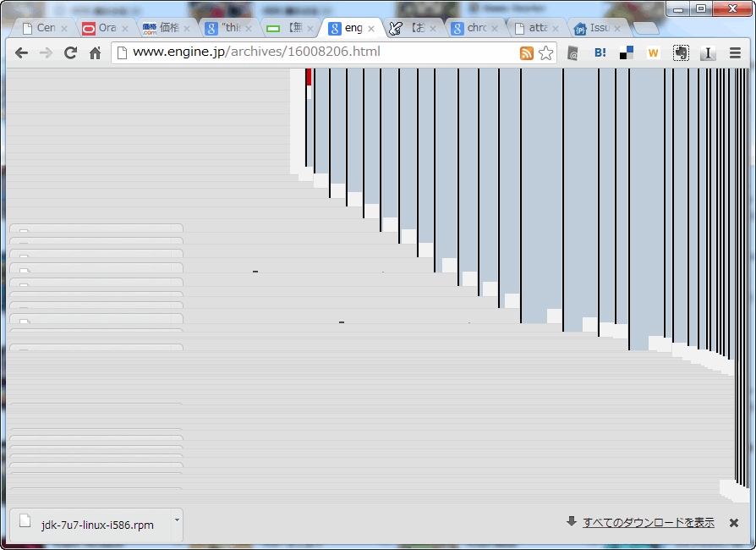Close the downloads bar
This screenshot has width=756, height=550.
[734, 523]
